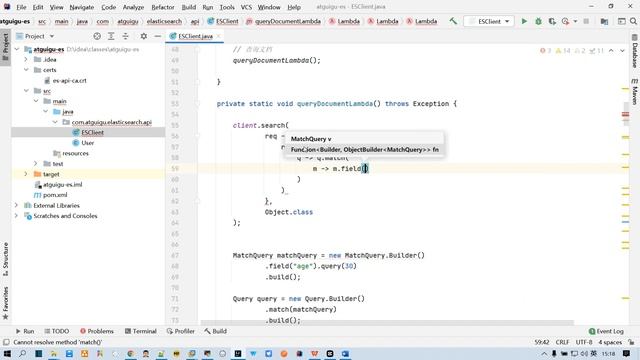Viewport: 640px width, 360px height.
Task: Click the 59:42 cursor position indicator
Action: (542, 342)
